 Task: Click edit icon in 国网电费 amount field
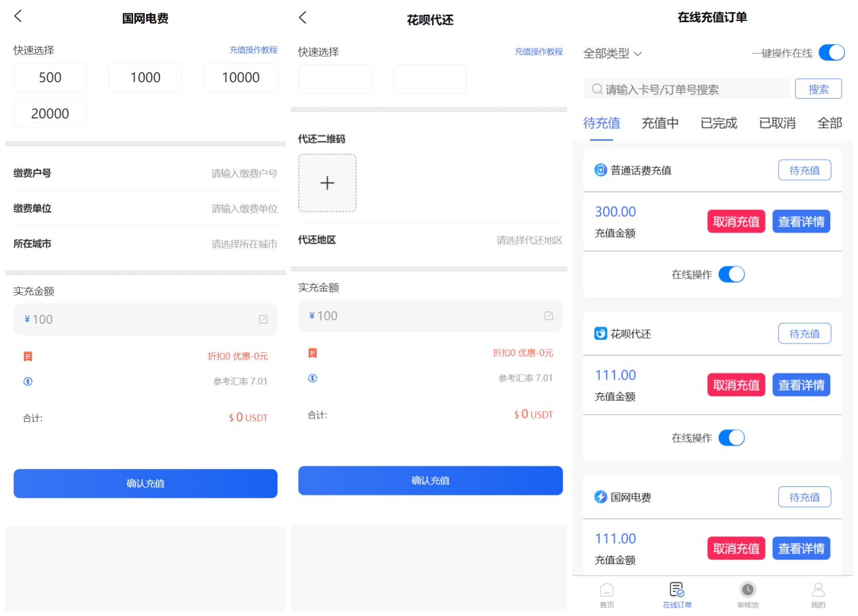(x=263, y=320)
